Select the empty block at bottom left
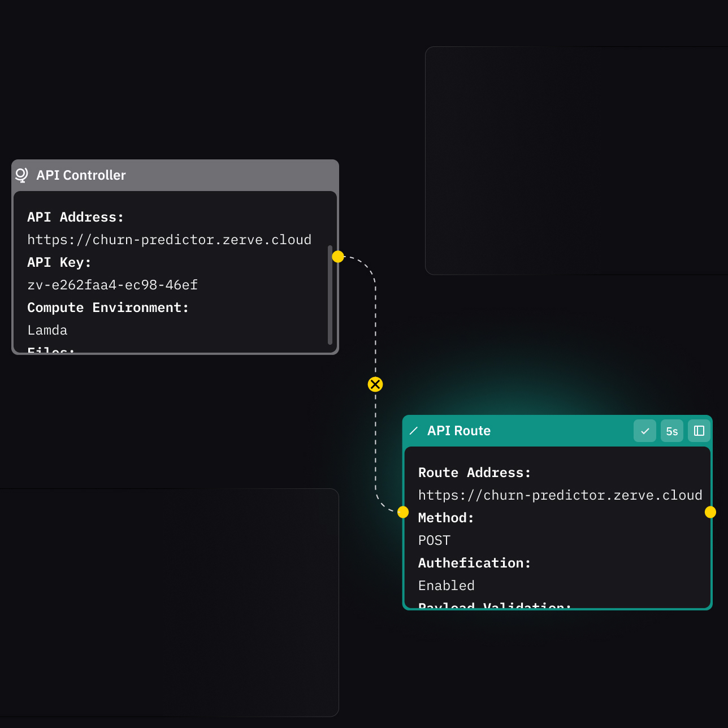The image size is (728, 728). coord(170,602)
